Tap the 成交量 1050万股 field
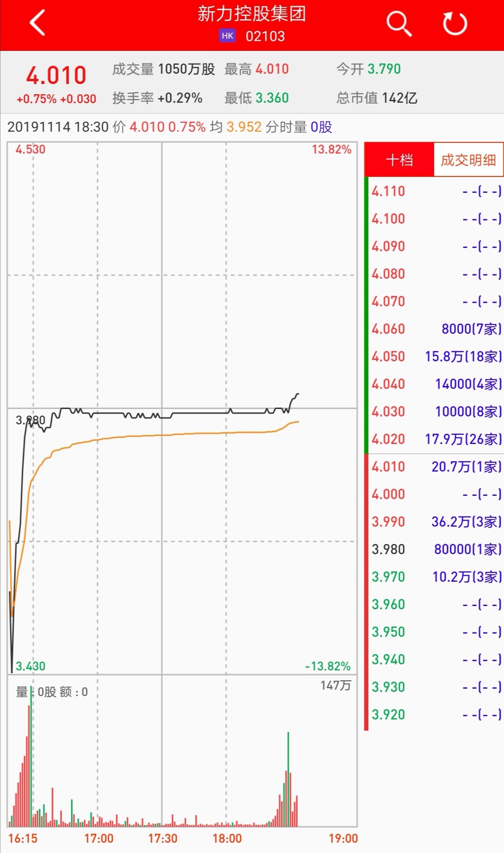This screenshot has width=504, height=853. (x=163, y=69)
